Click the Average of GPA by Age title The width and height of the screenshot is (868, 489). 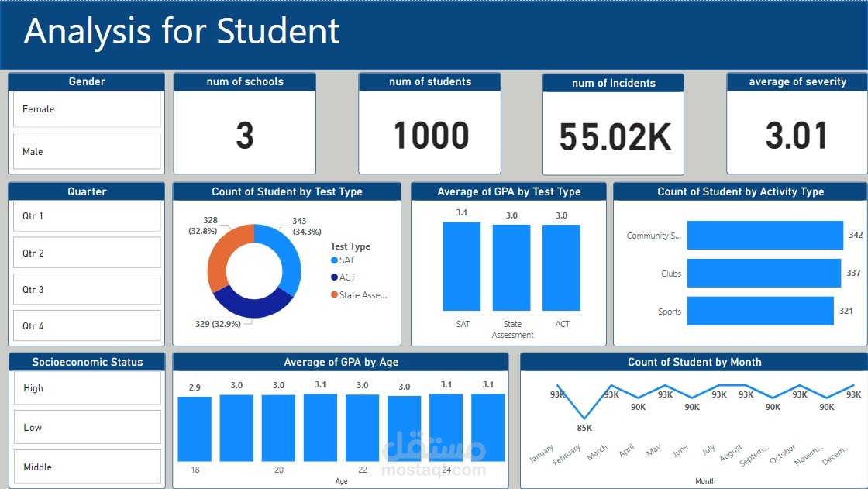[341, 362]
